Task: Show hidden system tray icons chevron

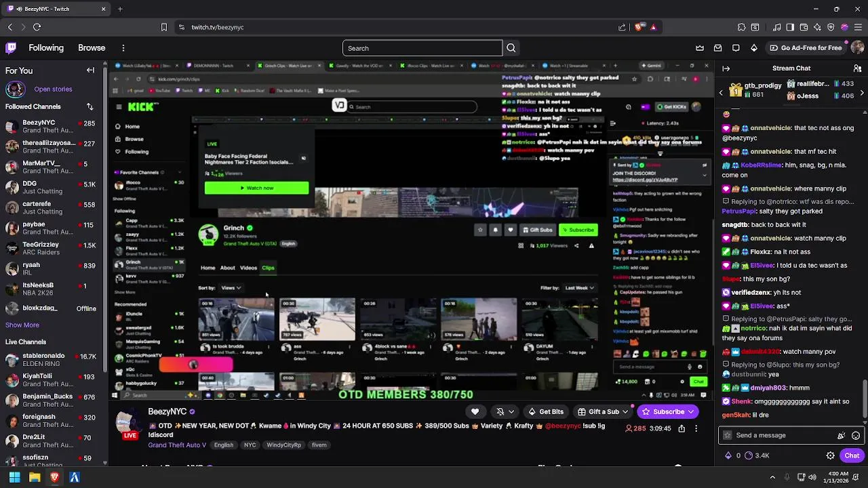Action: point(772,477)
